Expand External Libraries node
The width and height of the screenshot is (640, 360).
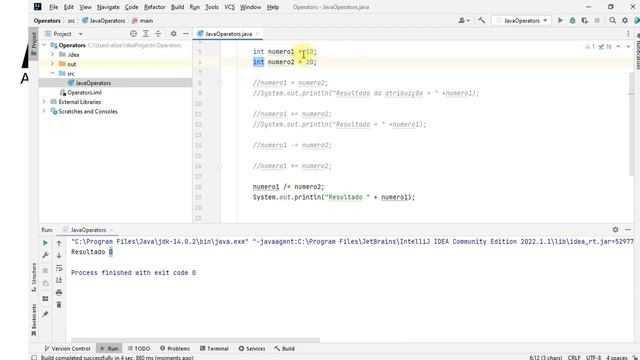(44, 102)
